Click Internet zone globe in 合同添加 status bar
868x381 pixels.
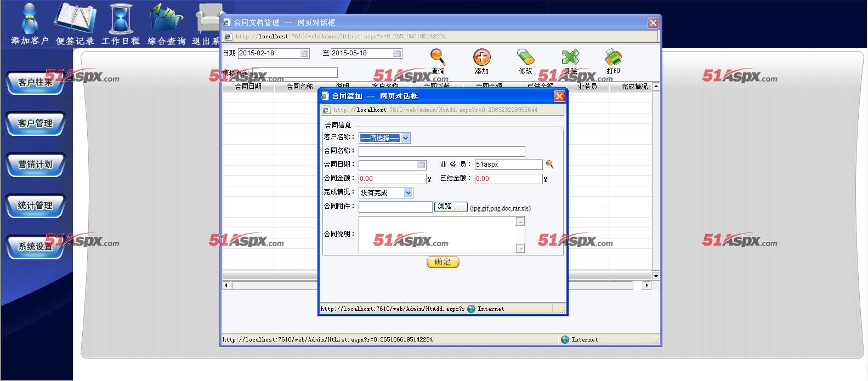(x=472, y=309)
